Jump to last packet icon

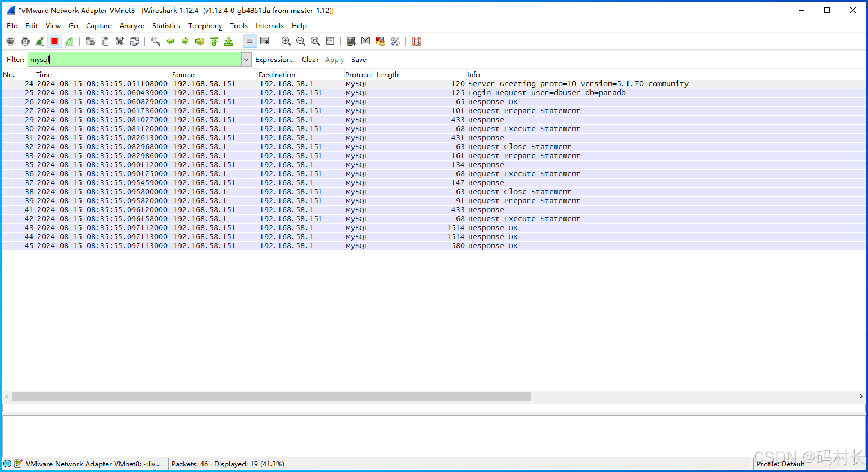pos(229,41)
